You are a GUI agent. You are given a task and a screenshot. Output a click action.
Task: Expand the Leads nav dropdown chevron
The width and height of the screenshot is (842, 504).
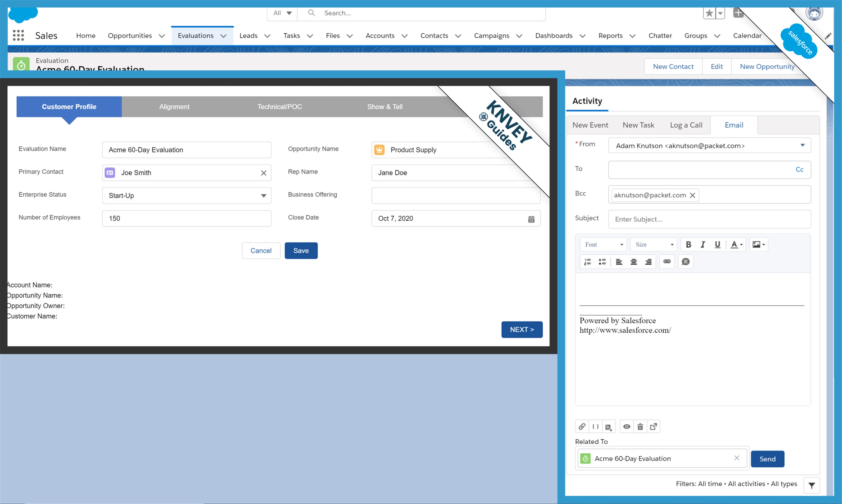267,36
